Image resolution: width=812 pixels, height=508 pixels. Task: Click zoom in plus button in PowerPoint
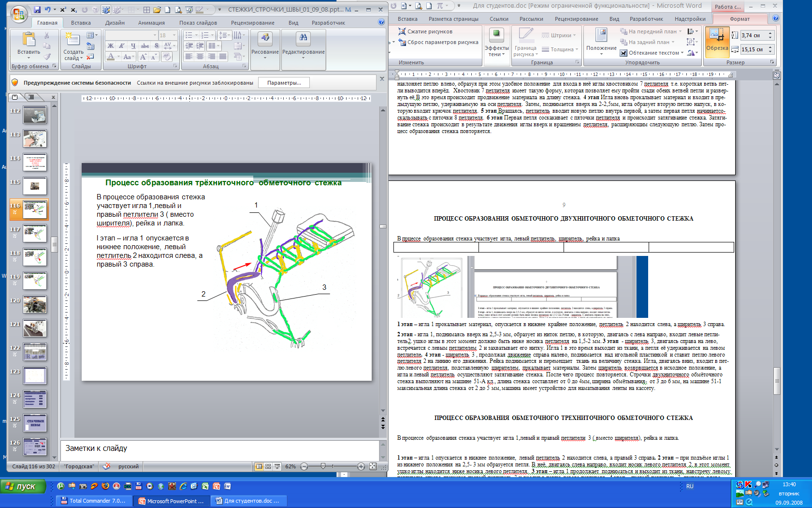(361, 466)
